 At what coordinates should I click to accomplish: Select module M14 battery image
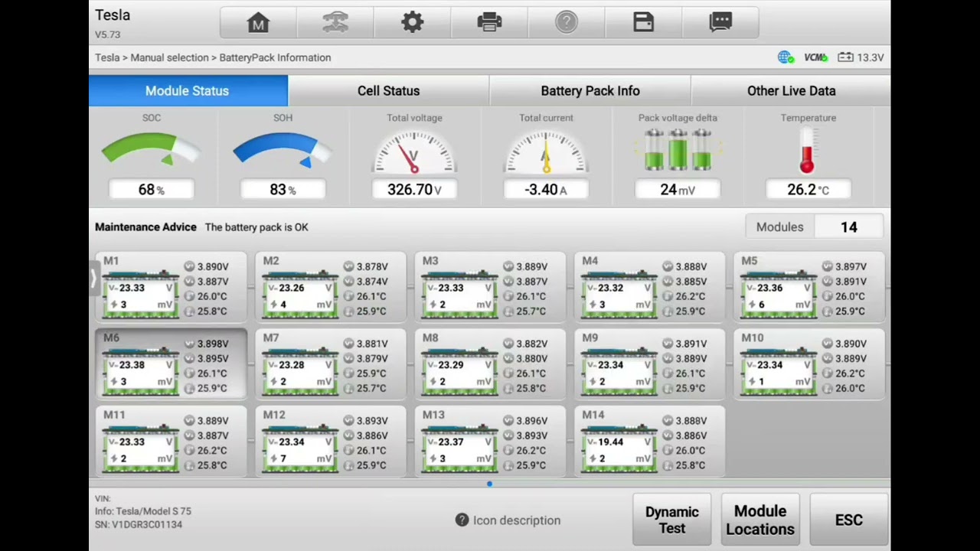point(619,448)
